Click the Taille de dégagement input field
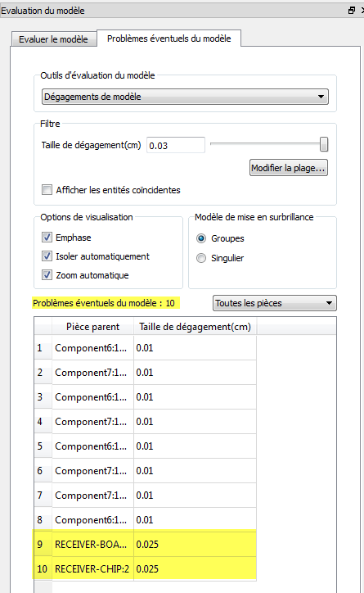This screenshot has height=593, width=364. point(176,145)
